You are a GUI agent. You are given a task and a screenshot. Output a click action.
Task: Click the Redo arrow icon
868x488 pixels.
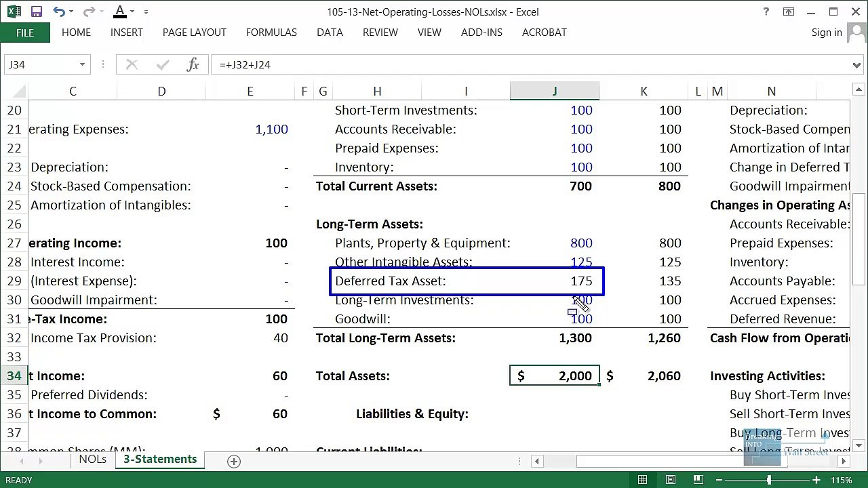tap(88, 12)
